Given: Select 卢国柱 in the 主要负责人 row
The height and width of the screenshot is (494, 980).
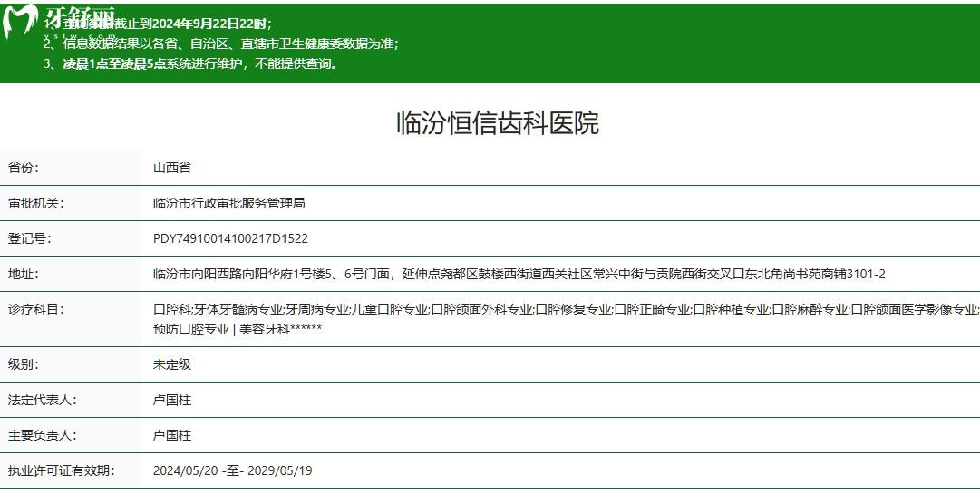Looking at the screenshot, I should click(x=172, y=435).
